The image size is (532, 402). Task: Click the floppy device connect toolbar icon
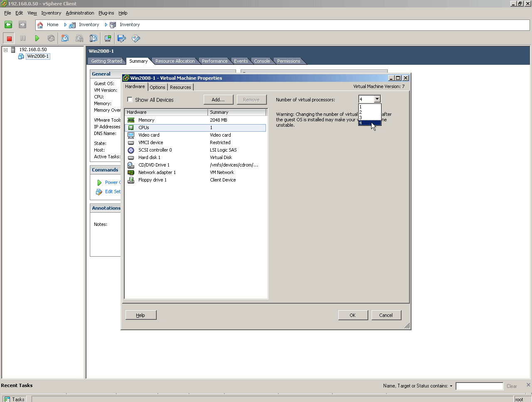tap(122, 39)
